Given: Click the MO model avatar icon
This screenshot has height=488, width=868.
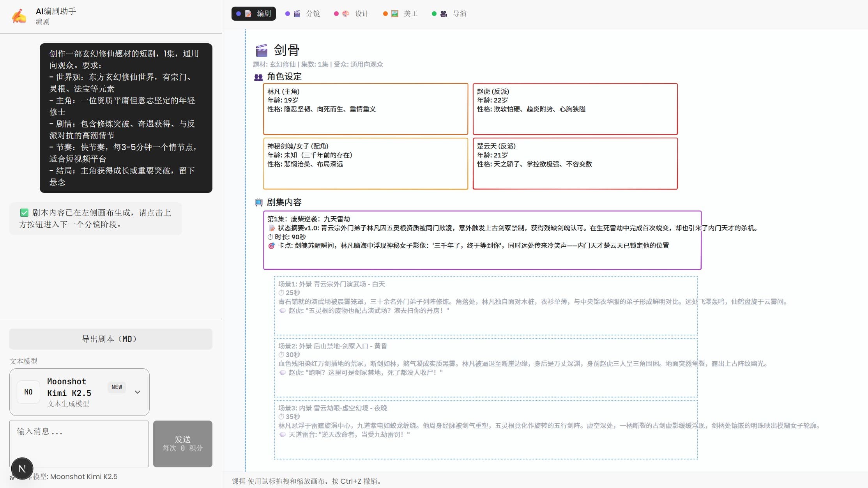Looking at the screenshot, I should (28, 392).
